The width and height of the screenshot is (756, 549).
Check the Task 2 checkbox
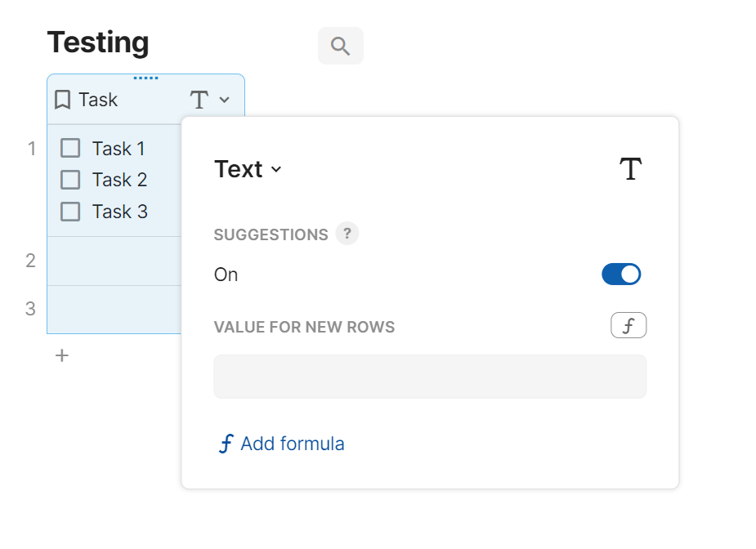point(71,180)
